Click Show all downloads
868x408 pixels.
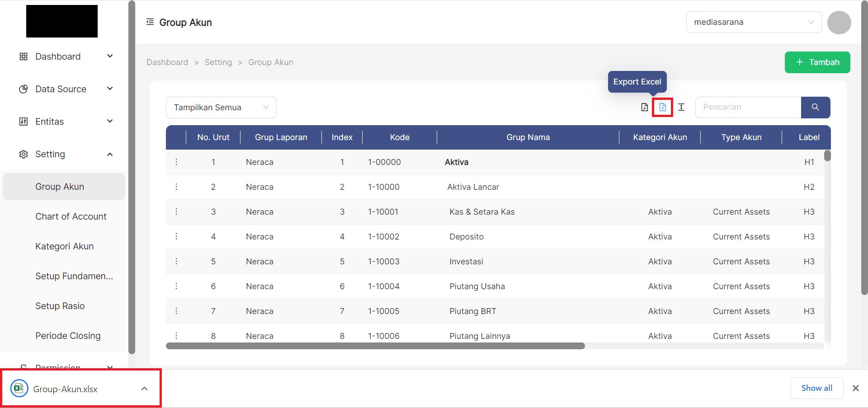click(x=816, y=388)
